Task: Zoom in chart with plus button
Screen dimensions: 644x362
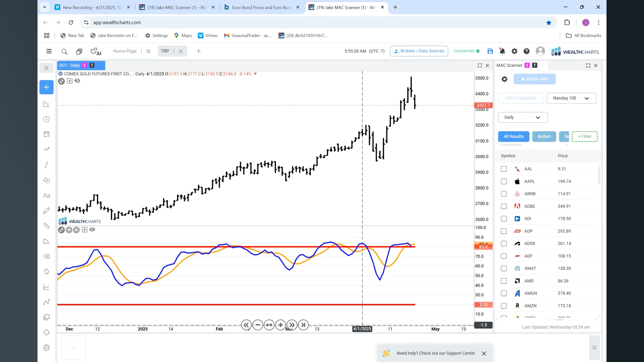Action: 280,325
